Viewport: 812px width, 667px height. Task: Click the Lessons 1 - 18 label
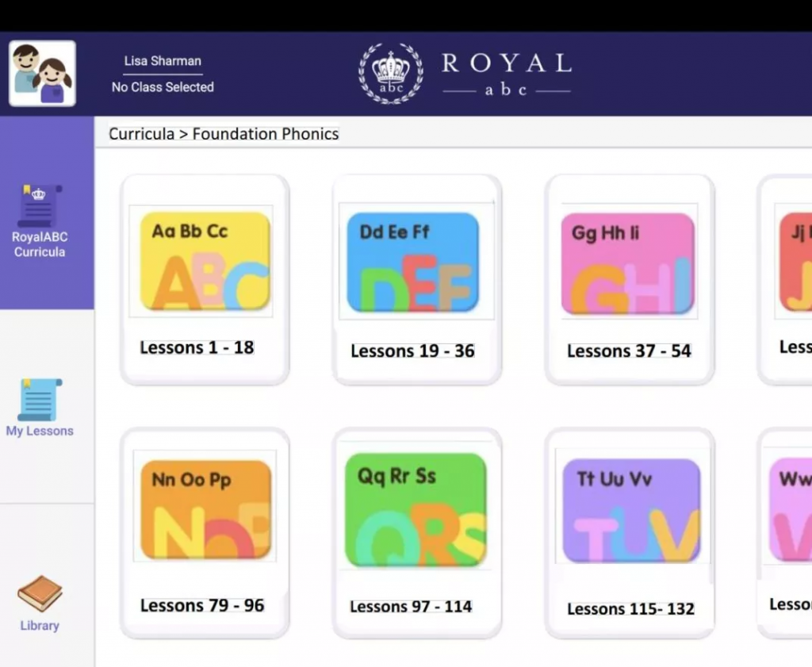(x=197, y=347)
